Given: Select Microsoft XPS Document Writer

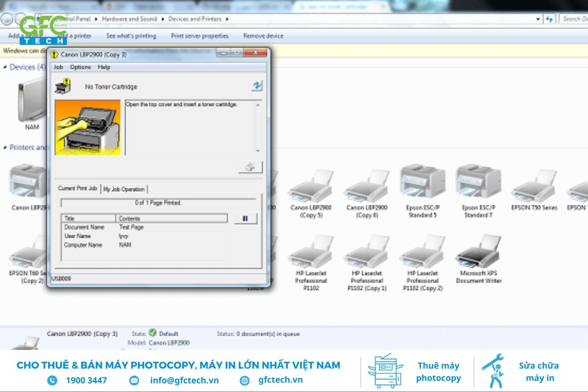Looking at the screenshot, I should 478,259.
